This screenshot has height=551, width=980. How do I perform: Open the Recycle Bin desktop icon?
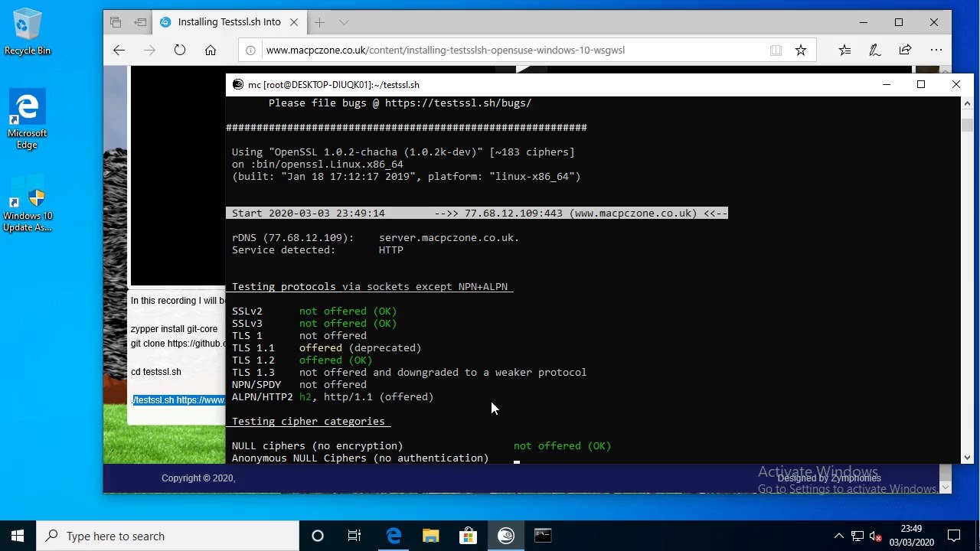point(28,32)
